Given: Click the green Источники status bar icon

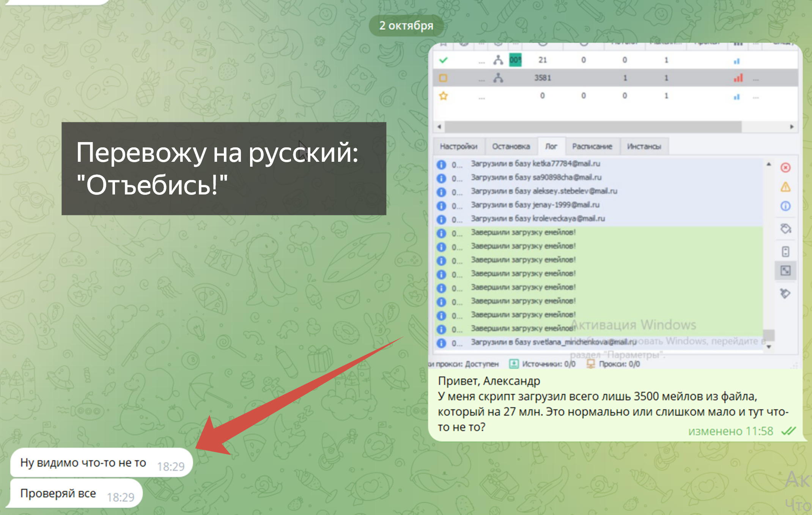Looking at the screenshot, I should (x=514, y=364).
